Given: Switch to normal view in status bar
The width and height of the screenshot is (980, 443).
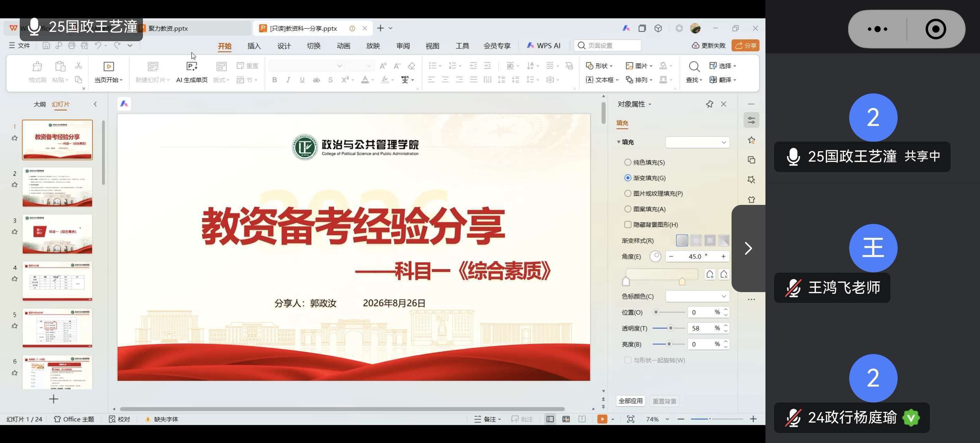Looking at the screenshot, I should coord(550,419).
